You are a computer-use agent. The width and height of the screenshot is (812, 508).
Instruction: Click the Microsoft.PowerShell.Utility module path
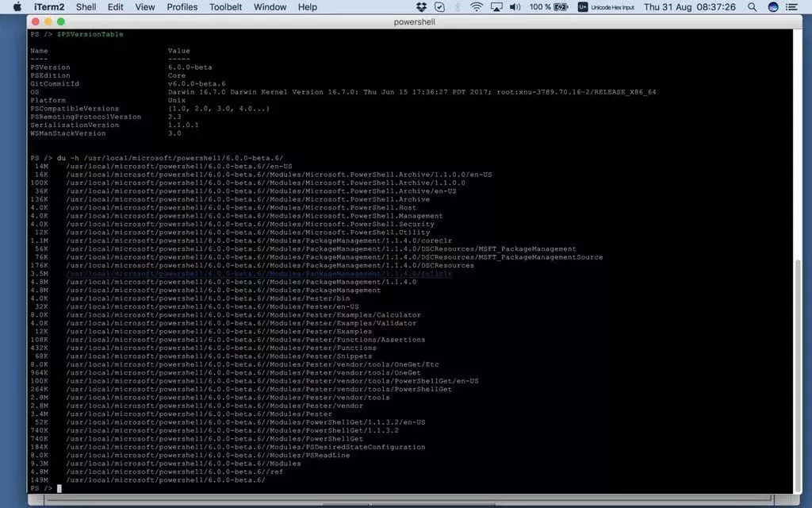247,233
